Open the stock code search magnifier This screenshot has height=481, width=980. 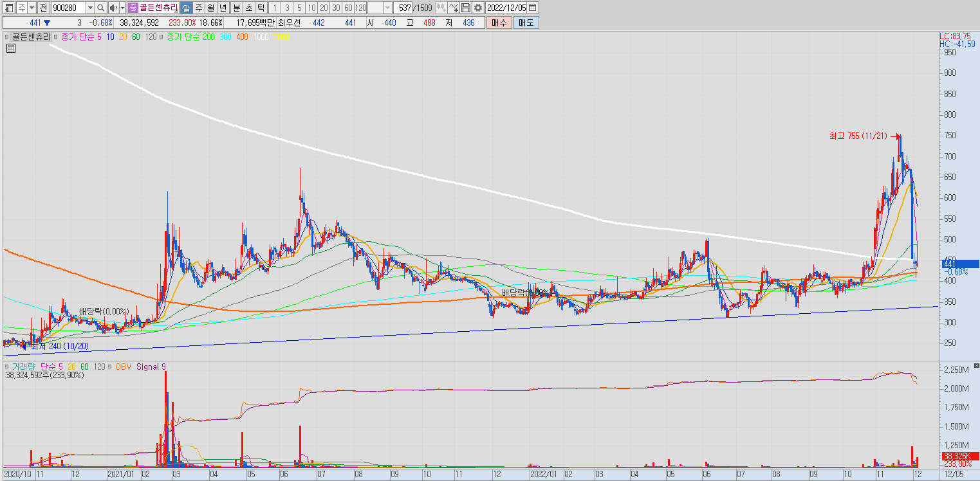point(101,8)
